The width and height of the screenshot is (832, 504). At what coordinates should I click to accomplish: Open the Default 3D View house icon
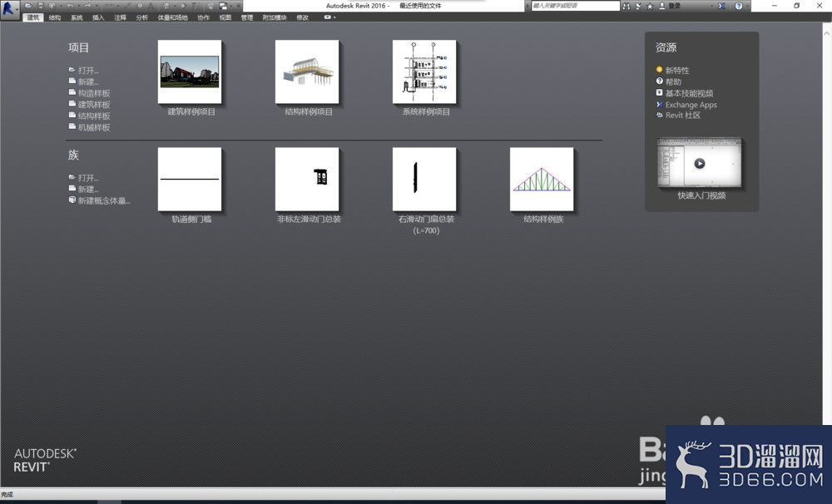(166, 6)
